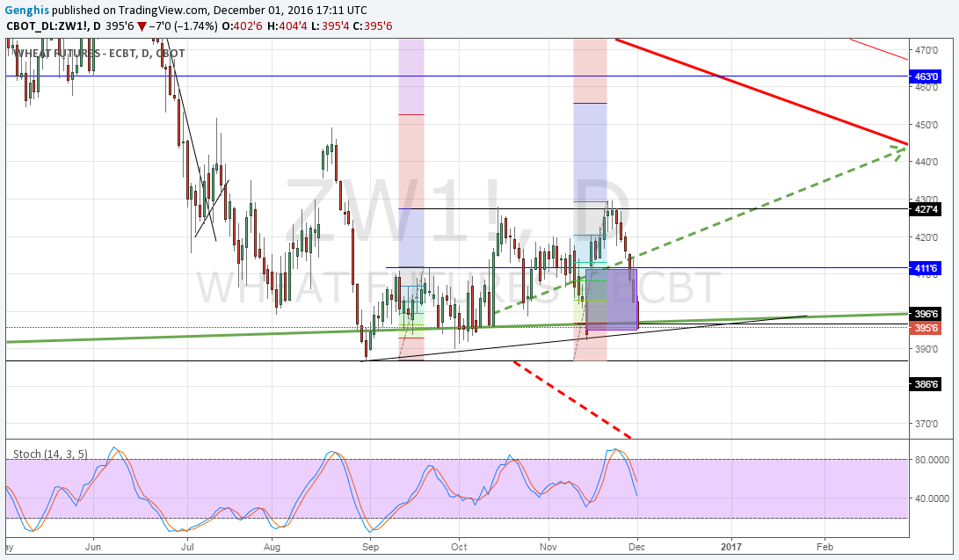Viewport: 959px width, 560px height.
Task: Click the Aug label on time axis
Action: pyautogui.click(x=272, y=547)
